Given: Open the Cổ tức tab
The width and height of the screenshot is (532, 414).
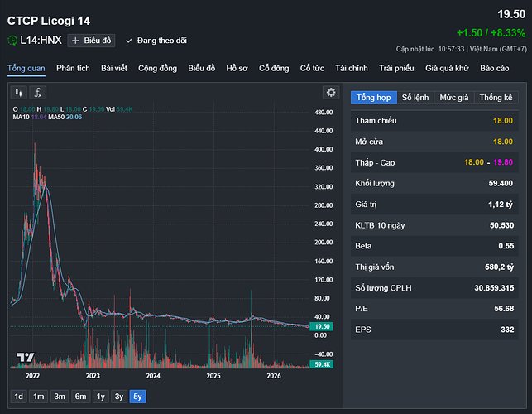Looking at the screenshot, I should 312,69.
